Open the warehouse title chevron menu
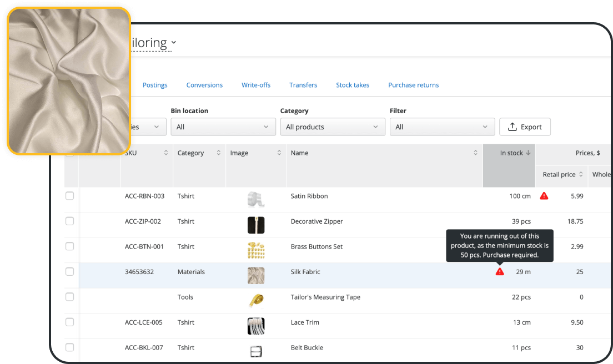613x364 pixels. click(x=174, y=42)
